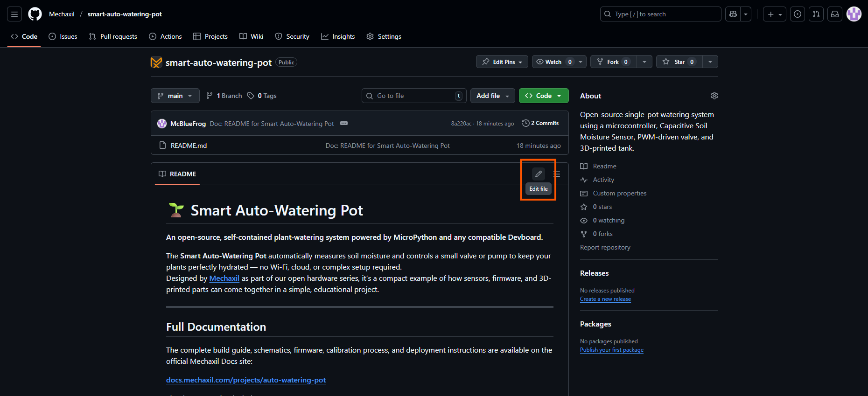The height and width of the screenshot is (396, 868).
Task: Open McBlueFrog author profile link
Action: (x=188, y=124)
